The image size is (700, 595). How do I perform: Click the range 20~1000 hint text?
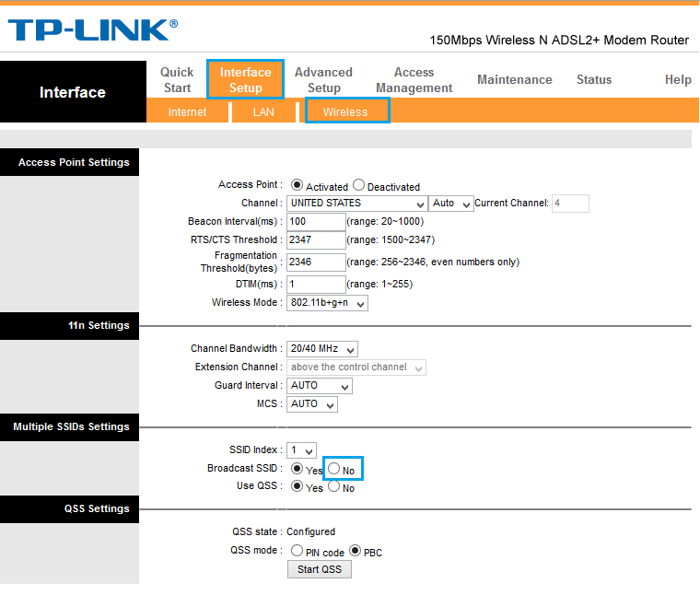point(385,221)
